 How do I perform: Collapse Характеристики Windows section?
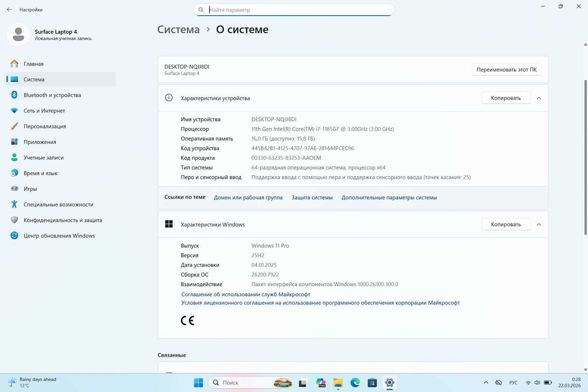(539, 225)
